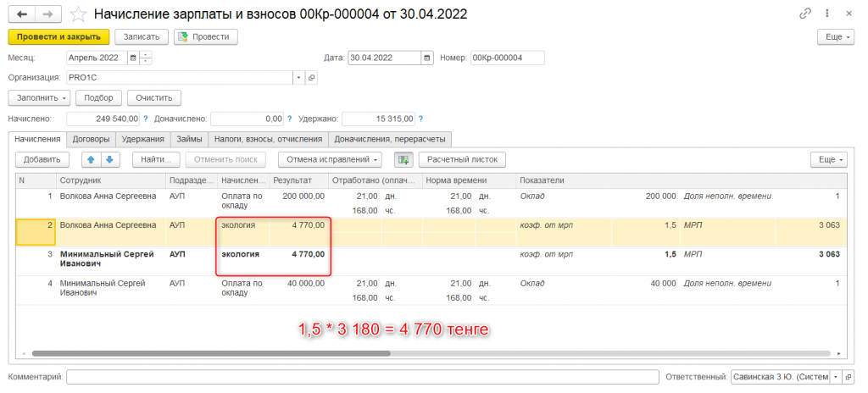Move row down with the down arrow
The width and height of the screenshot is (868, 393).
click(x=110, y=159)
